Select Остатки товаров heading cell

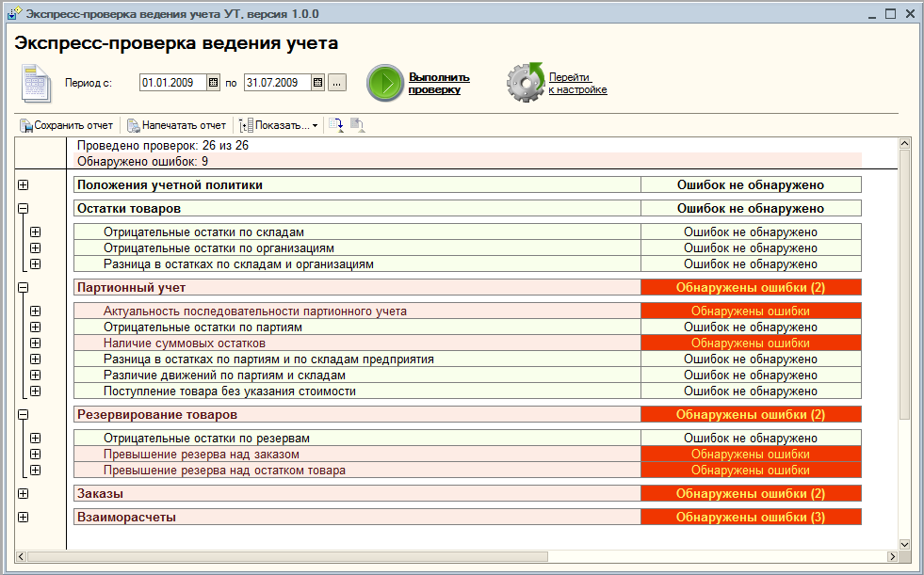(x=357, y=208)
